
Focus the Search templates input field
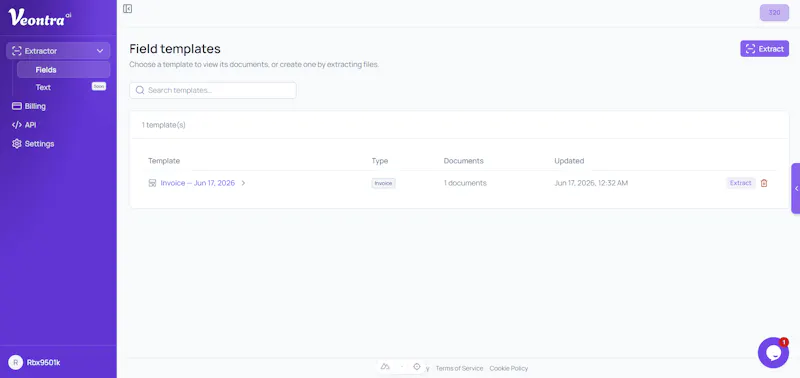[213, 90]
